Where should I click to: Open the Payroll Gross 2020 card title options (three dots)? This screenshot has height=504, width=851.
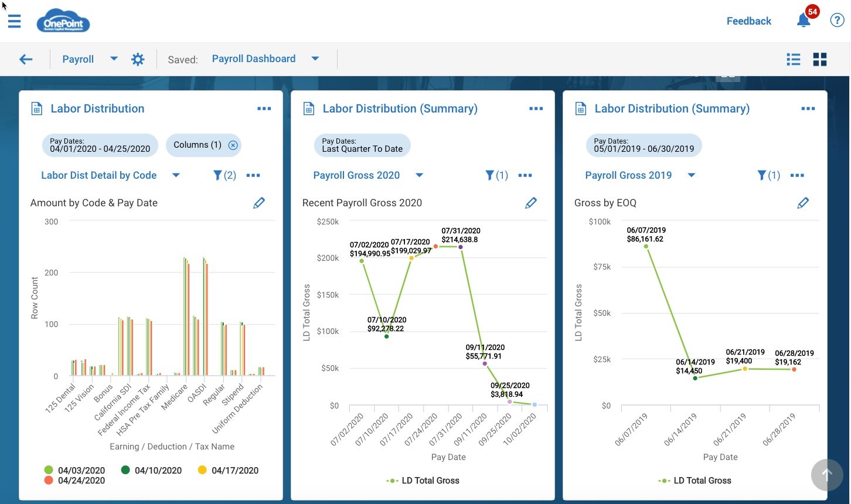536,108
